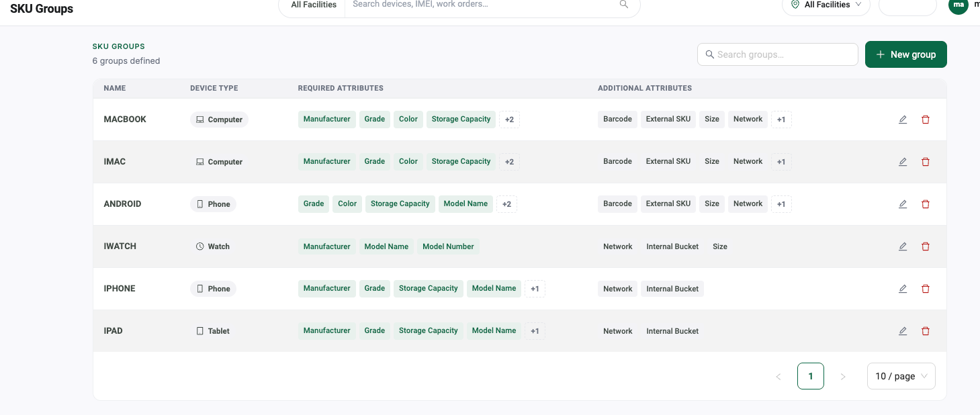The height and width of the screenshot is (415, 980).
Task: Delete the IWATCH group
Action: (x=926, y=246)
